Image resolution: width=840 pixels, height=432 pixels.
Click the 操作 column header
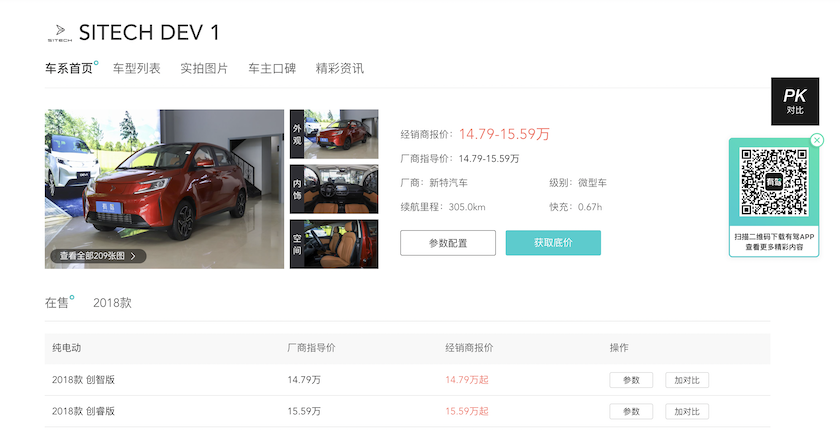(x=619, y=347)
